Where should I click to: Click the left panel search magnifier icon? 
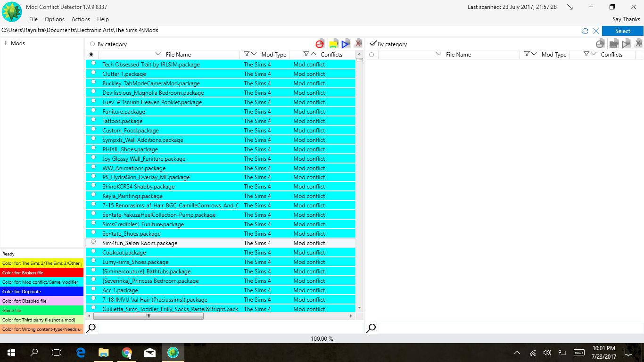pyautogui.click(x=91, y=329)
